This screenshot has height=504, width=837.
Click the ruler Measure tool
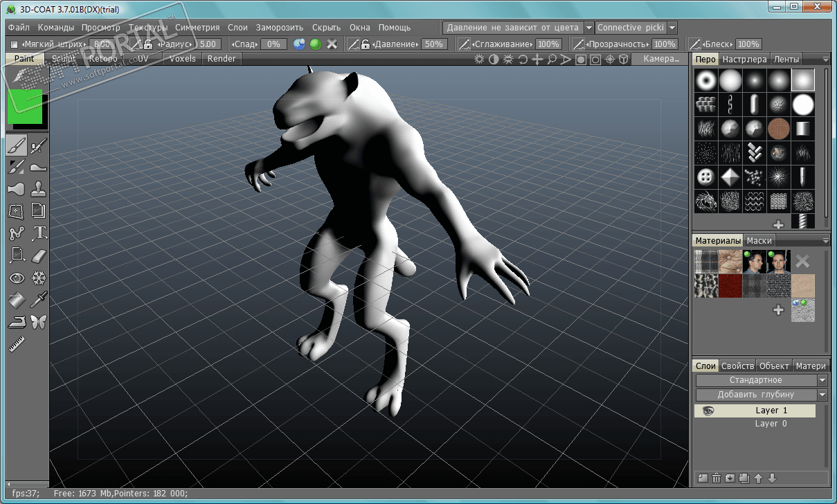17,344
